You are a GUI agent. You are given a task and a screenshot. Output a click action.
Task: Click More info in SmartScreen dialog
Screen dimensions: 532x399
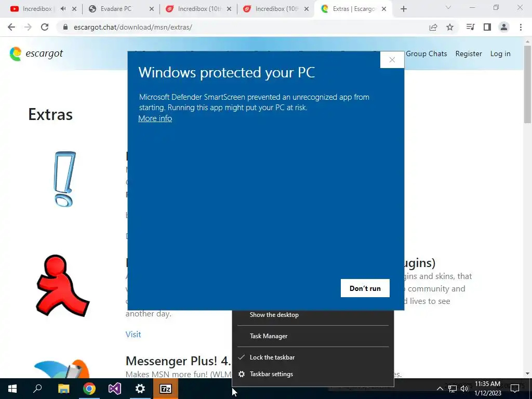point(155,118)
